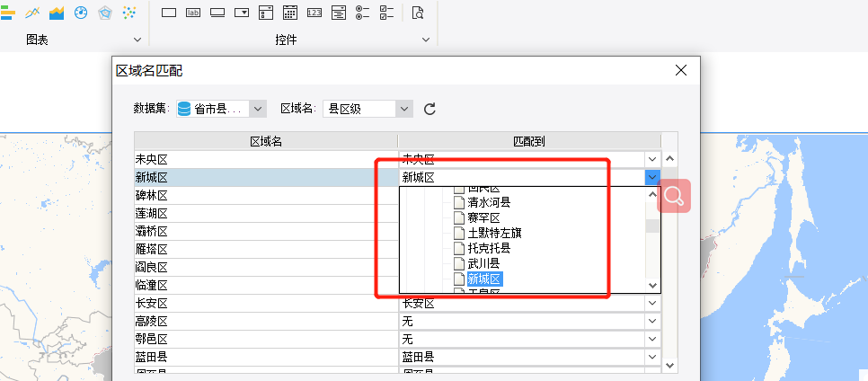Select the 阎良区 region name cell
868x381 pixels.
click(x=266, y=268)
